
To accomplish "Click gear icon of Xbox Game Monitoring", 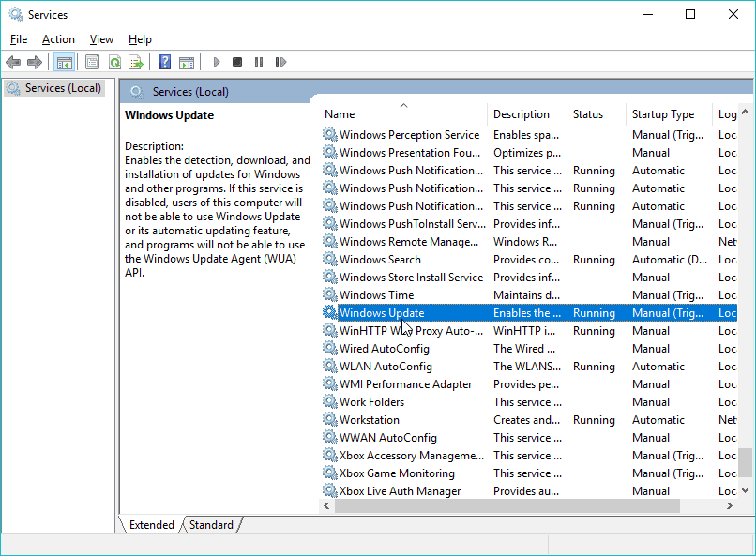I will pos(330,473).
